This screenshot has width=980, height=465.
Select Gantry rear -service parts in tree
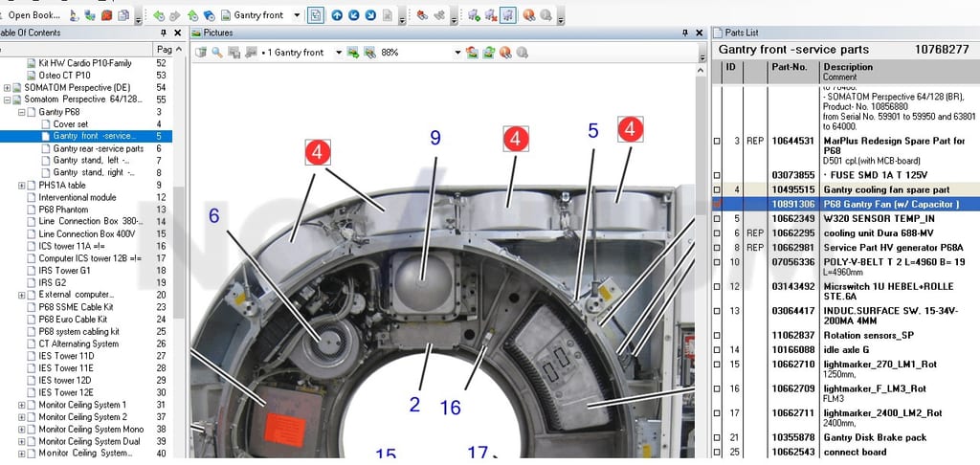tap(99, 148)
